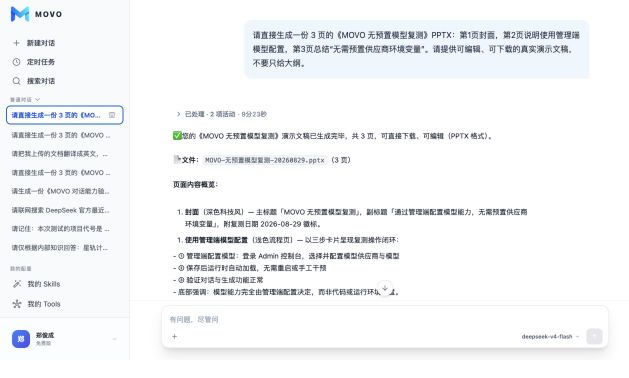Click the MOVO logo
This screenshot has width=629, height=378.
pos(36,14)
